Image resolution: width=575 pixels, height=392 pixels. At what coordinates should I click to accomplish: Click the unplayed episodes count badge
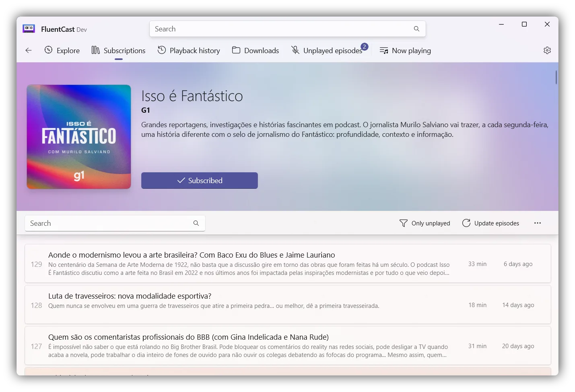click(364, 47)
